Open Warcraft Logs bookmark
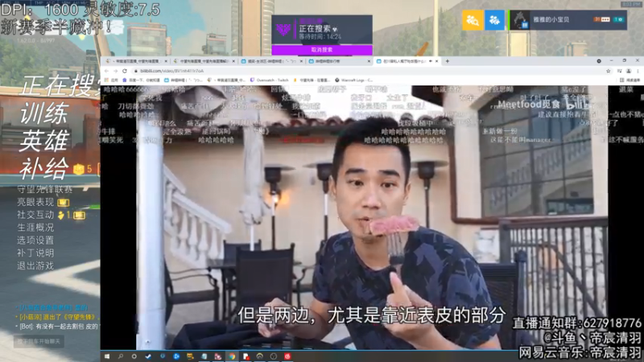 coord(353,80)
